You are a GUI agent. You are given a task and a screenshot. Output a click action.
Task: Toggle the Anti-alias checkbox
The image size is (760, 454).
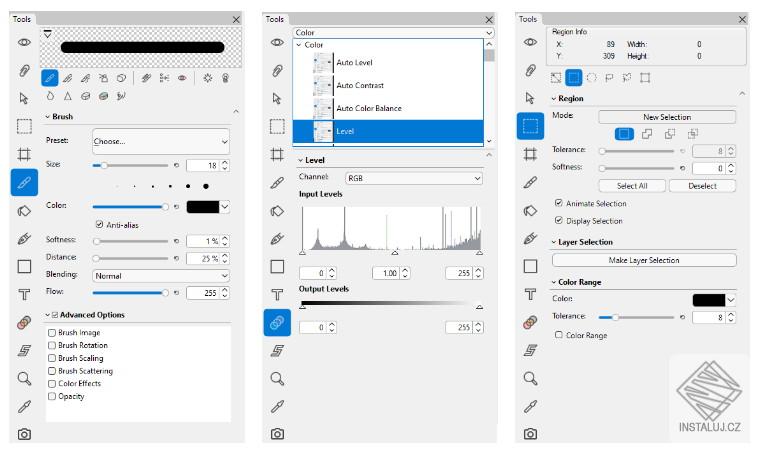(99, 224)
